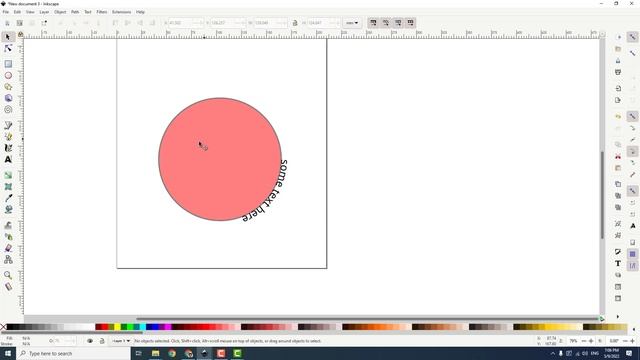Viewport: 640px width, 360px height.
Task: Open the Fill and Stroke dialog icon
Action: click(618, 252)
